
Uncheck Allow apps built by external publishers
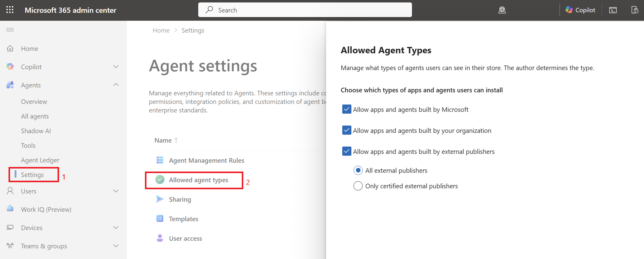point(347,151)
